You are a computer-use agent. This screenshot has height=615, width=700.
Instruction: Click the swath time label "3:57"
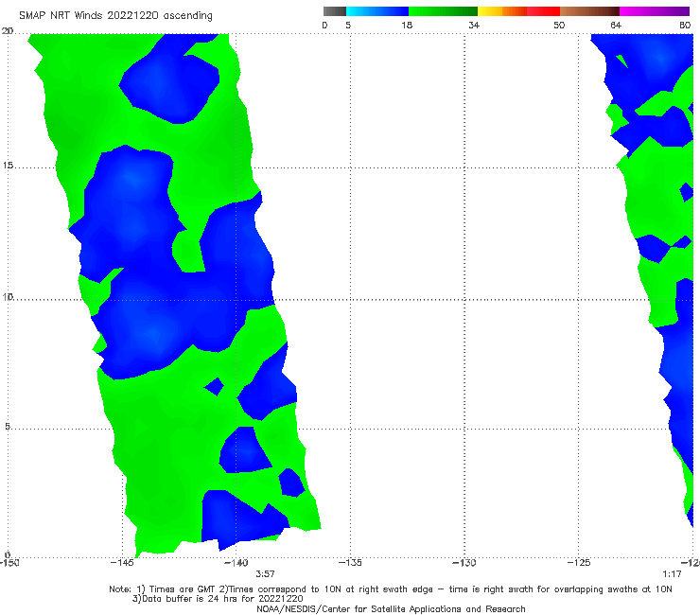click(x=265, y=574)
